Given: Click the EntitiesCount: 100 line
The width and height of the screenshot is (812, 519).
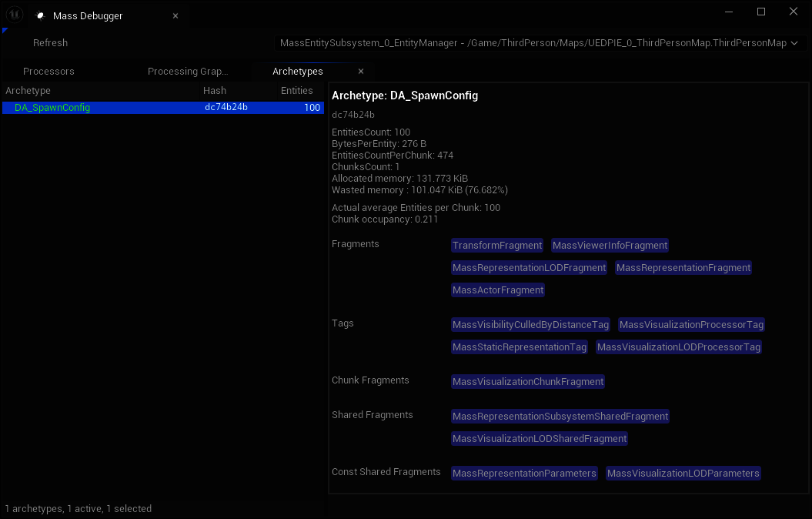Looking at the screenshot, I should click(371, 132).
